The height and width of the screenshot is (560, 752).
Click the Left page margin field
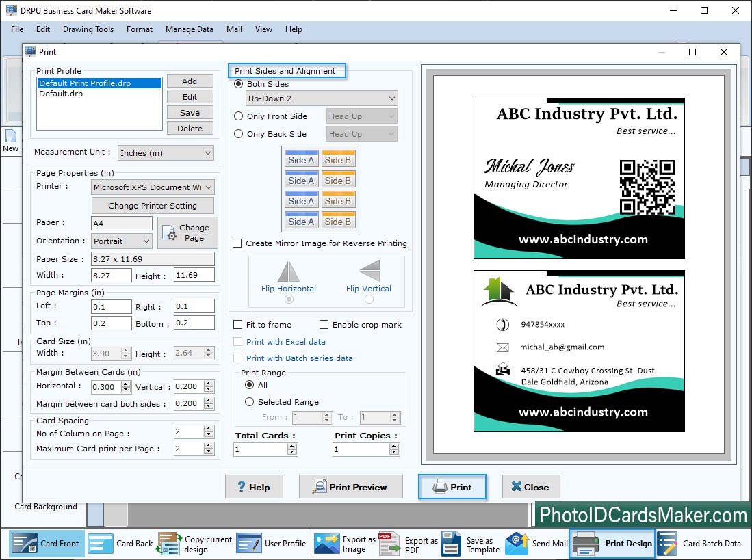click(x=112, y=306)
